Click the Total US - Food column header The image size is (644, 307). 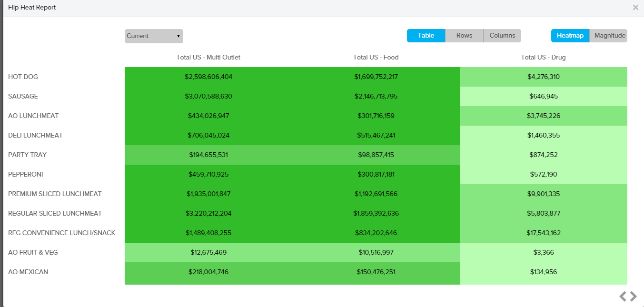pyautogui.click(x=376, y=58)
